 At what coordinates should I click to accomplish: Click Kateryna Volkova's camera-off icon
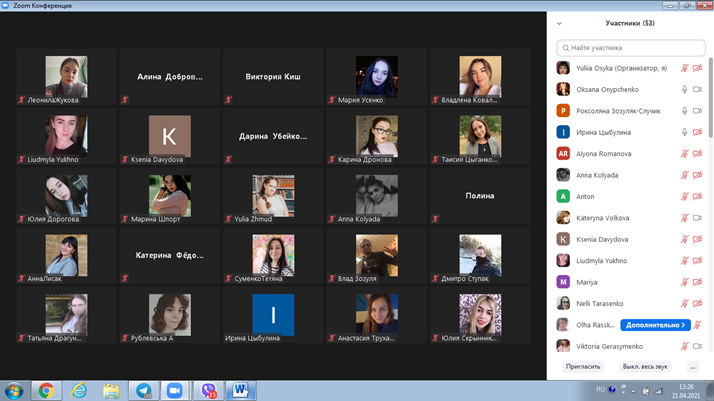pyautogui.click(x=698, y=218)
